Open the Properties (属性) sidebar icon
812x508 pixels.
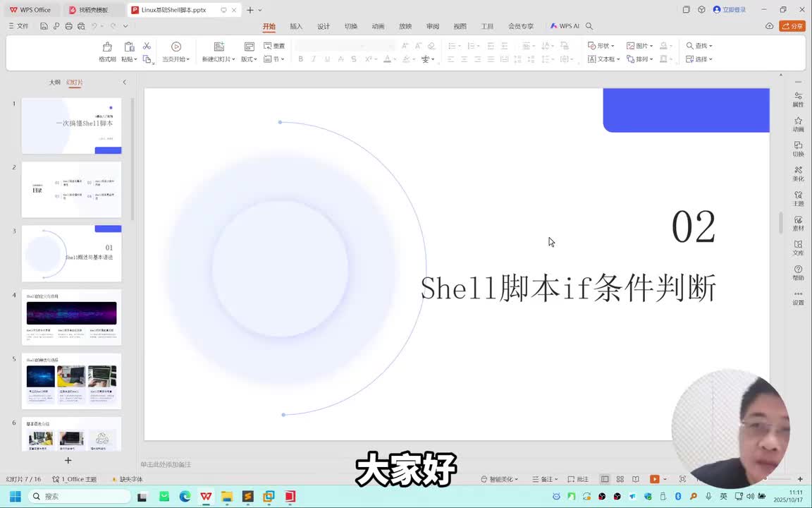pos(798,99)
